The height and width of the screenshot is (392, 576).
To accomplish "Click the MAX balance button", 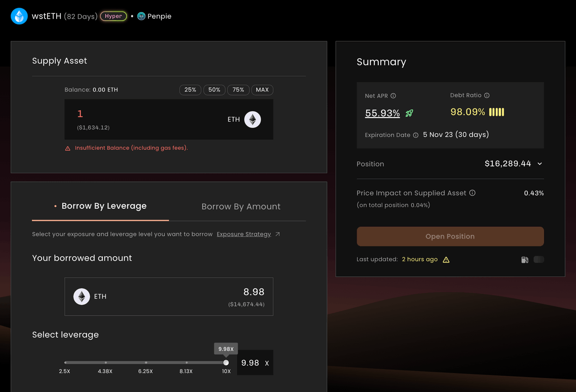I will click(x=263, y=90).
